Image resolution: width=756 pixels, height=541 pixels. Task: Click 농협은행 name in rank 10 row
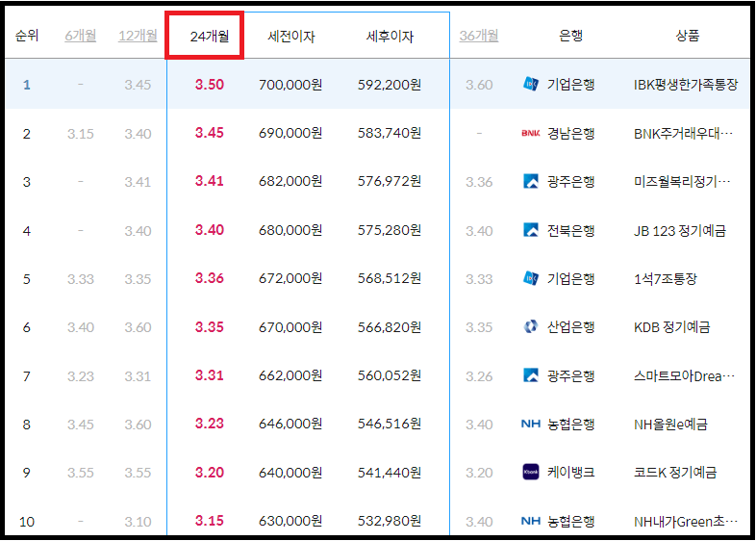point(571,521)
